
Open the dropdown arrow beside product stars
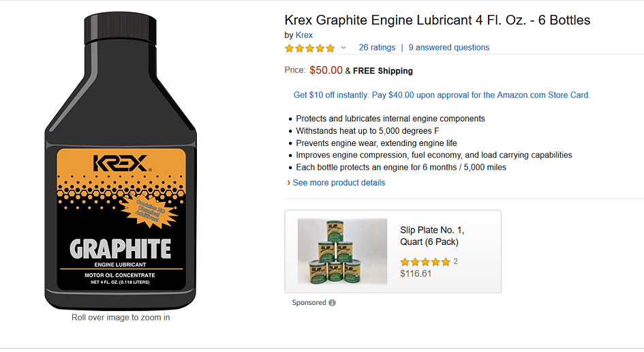click(343, 48)
